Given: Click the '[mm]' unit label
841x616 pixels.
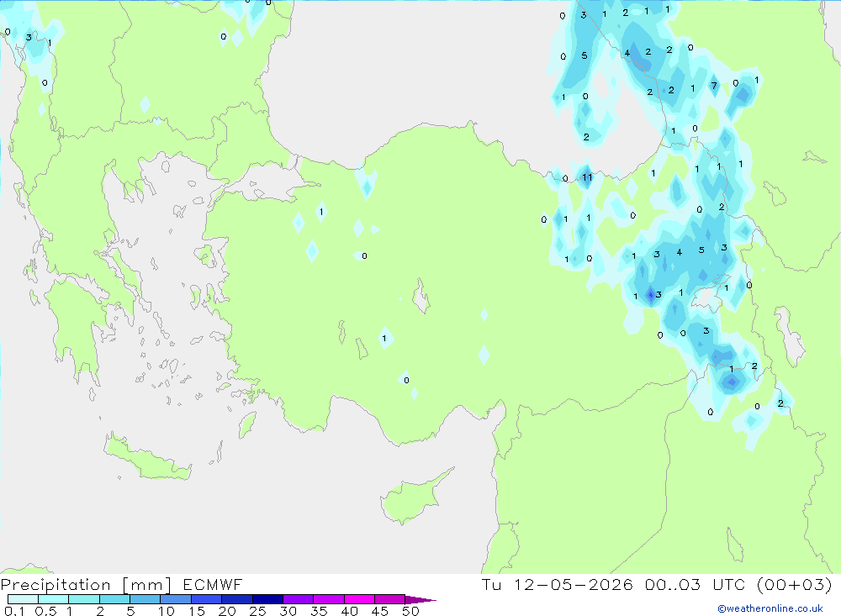Looking at the screenshot, I should coord(147,585).
